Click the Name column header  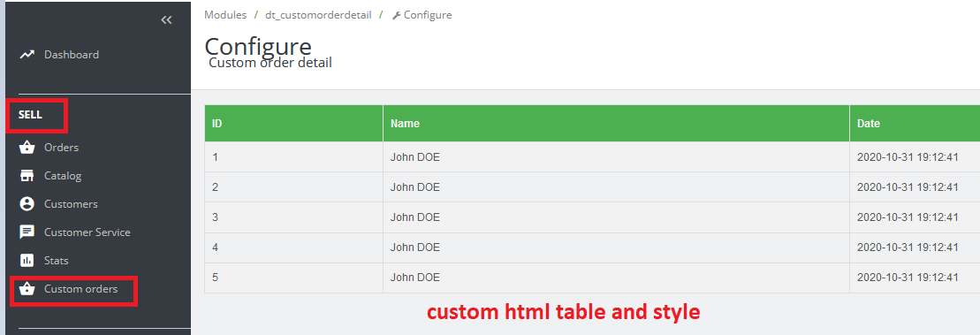click(x=405, y=124)
